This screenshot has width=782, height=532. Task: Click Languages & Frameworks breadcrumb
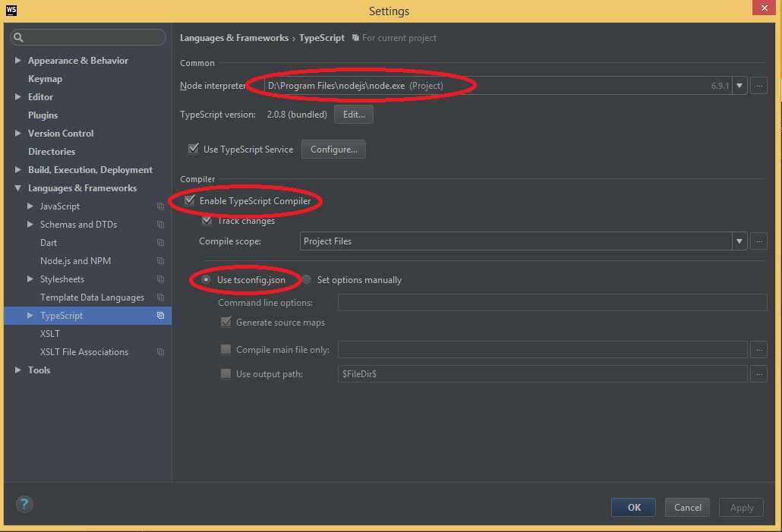pyautogui.click(x=234, y=38)
